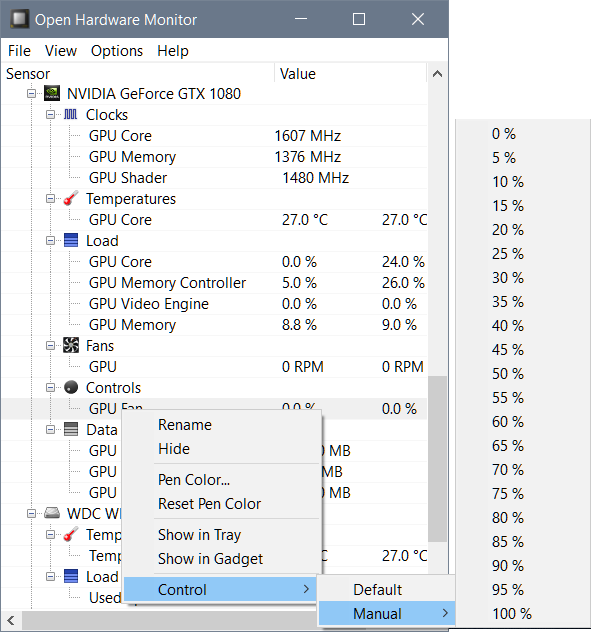Open Pen Color... dialog
591x632 pixels.
tap(222, 480)
